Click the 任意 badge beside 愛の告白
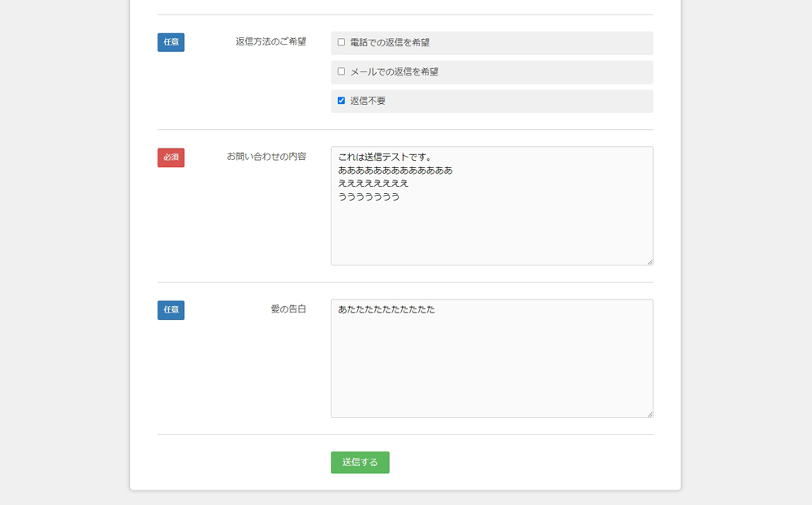This screenshot has width=812, height=505. 171,310
